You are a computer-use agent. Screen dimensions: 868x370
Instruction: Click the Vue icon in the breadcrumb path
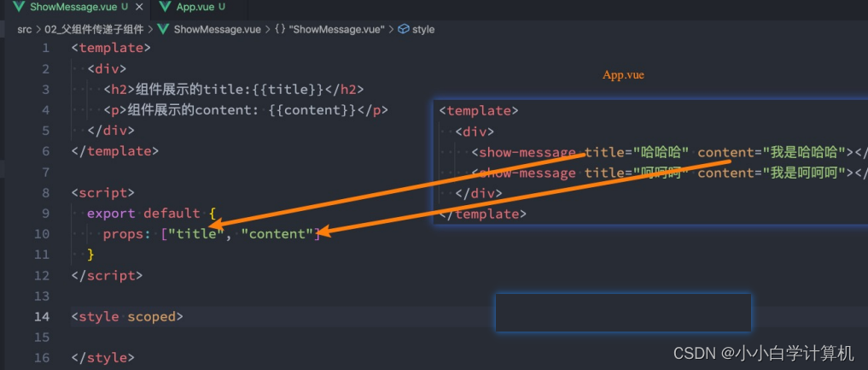tap(163, 29)
